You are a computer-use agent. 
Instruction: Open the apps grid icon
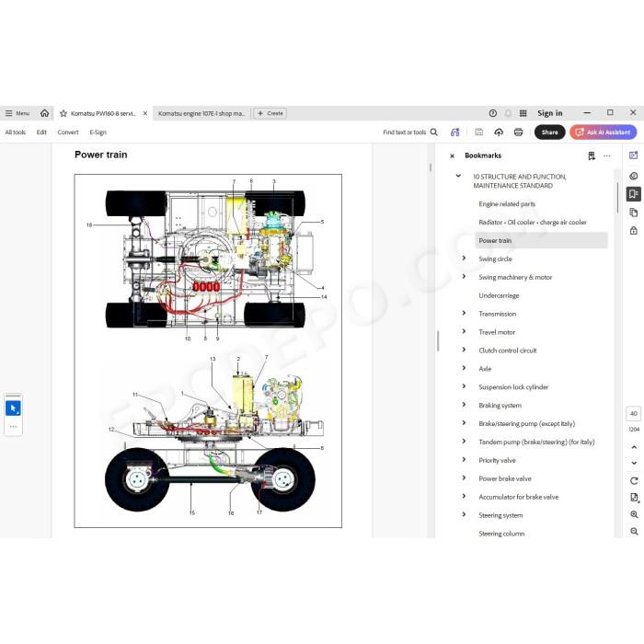523,113
